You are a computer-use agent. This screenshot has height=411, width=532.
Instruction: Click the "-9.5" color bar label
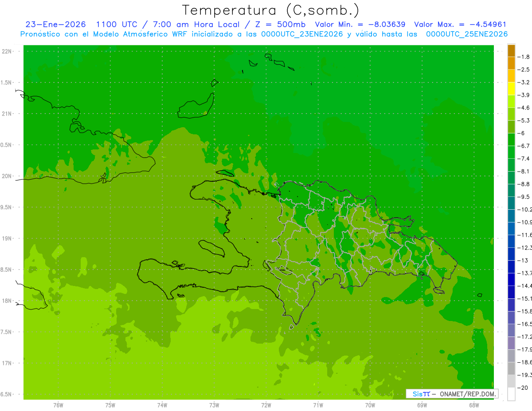click(524, 197)
